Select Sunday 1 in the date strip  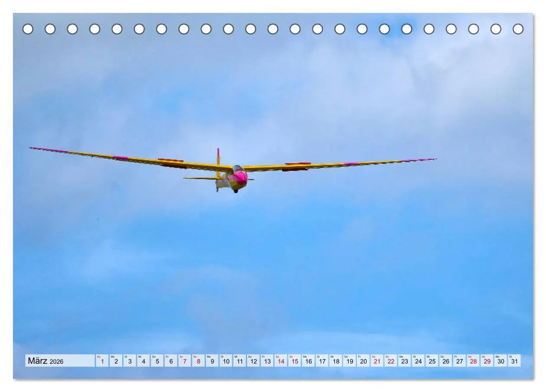tap(102, 361)
